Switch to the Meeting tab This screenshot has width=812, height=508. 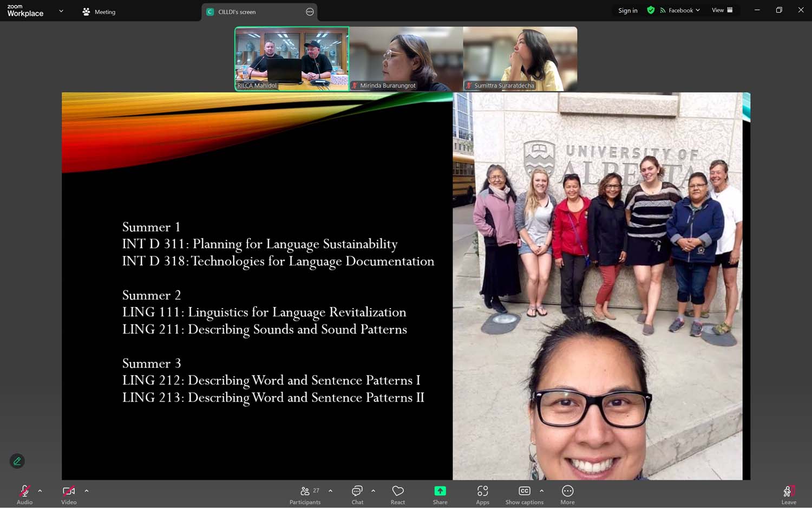(x=99, y=12)
